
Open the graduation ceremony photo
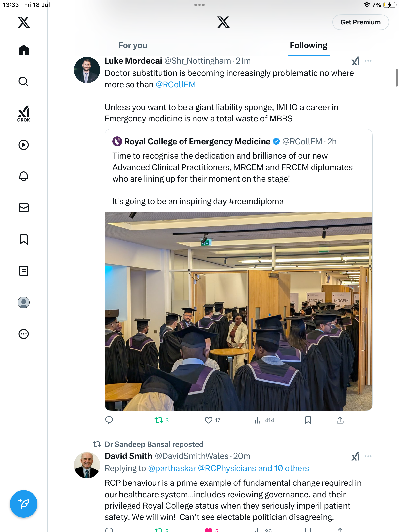(x=238, y=311)
